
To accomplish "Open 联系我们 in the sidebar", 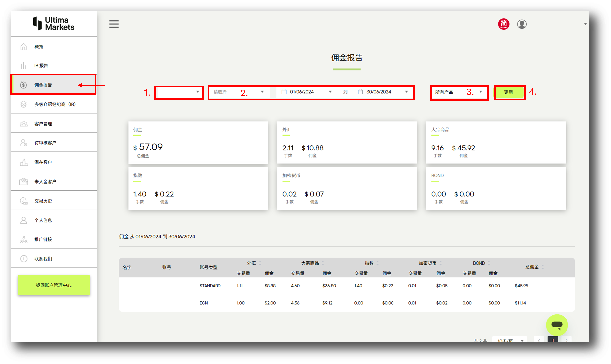I will point(54,259).
